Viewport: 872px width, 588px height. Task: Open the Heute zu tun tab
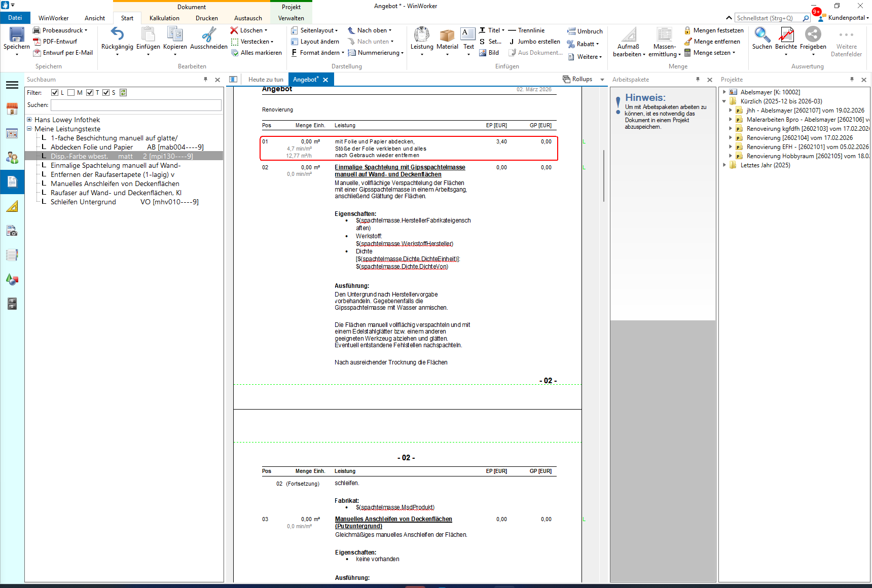coord(266,80)
